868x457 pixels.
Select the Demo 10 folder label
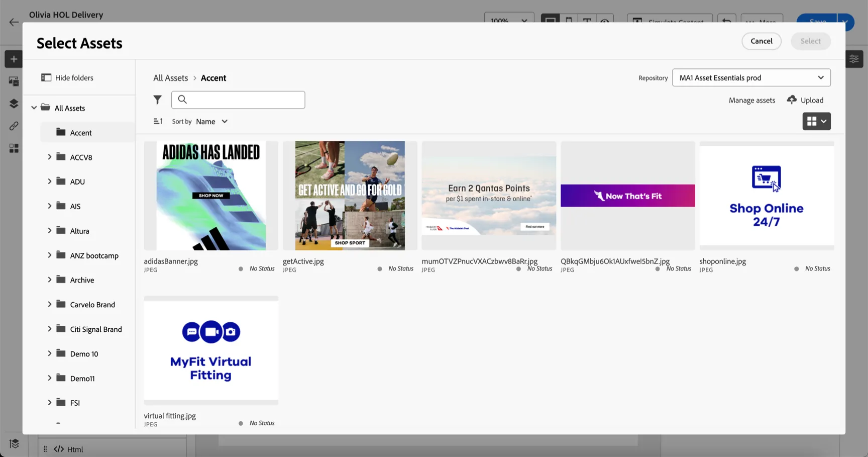click(x=84, y=354)
